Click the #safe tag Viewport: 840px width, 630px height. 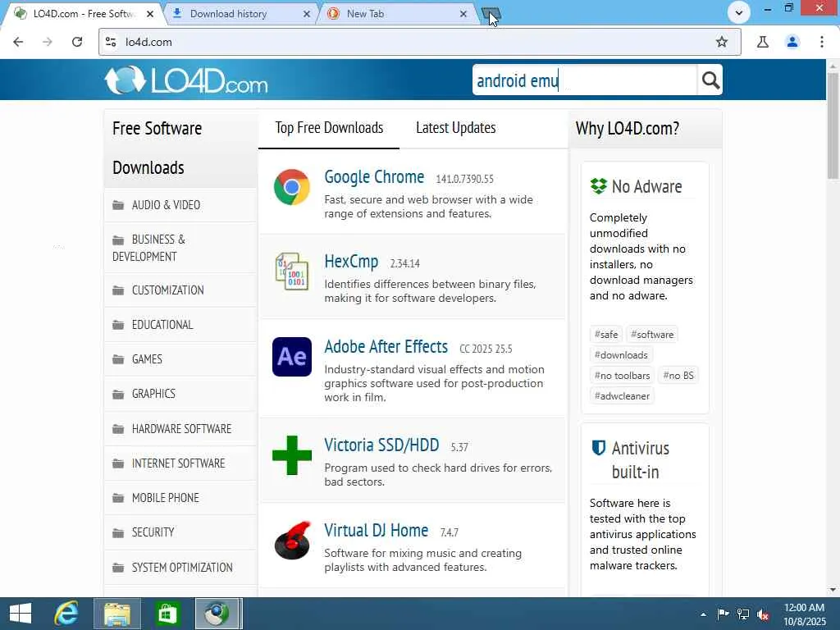click(x=606, y=335)
